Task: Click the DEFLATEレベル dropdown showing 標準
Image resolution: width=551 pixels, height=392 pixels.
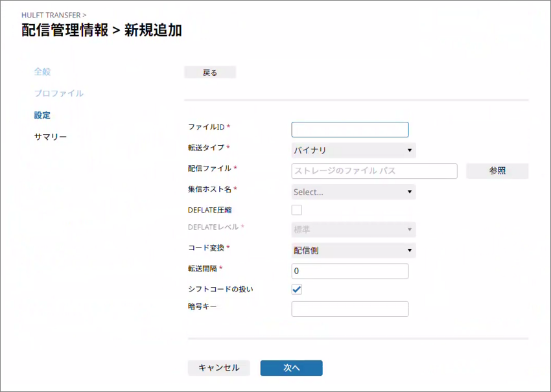Action: point(353,229)
